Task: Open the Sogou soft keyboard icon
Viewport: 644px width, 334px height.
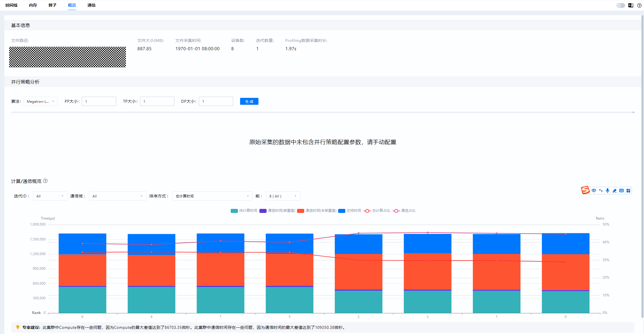Action: point(621,191)
